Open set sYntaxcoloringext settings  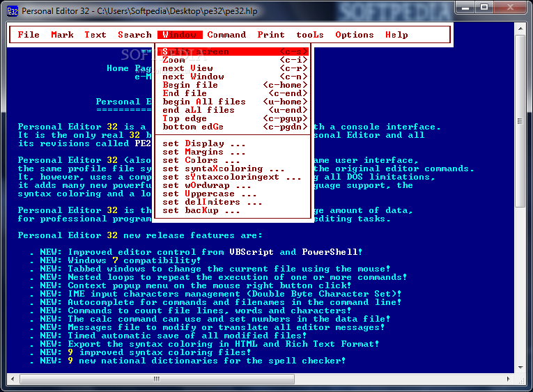pos(233,177)
